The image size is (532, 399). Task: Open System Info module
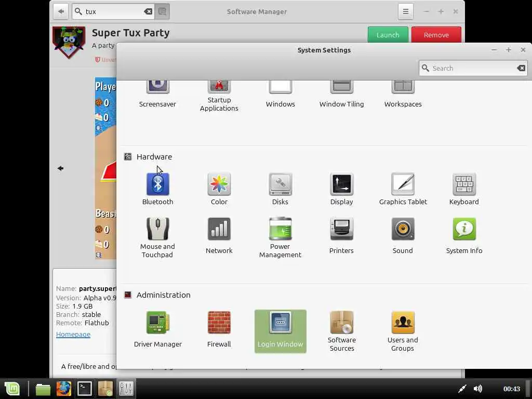tap(464, 236)
